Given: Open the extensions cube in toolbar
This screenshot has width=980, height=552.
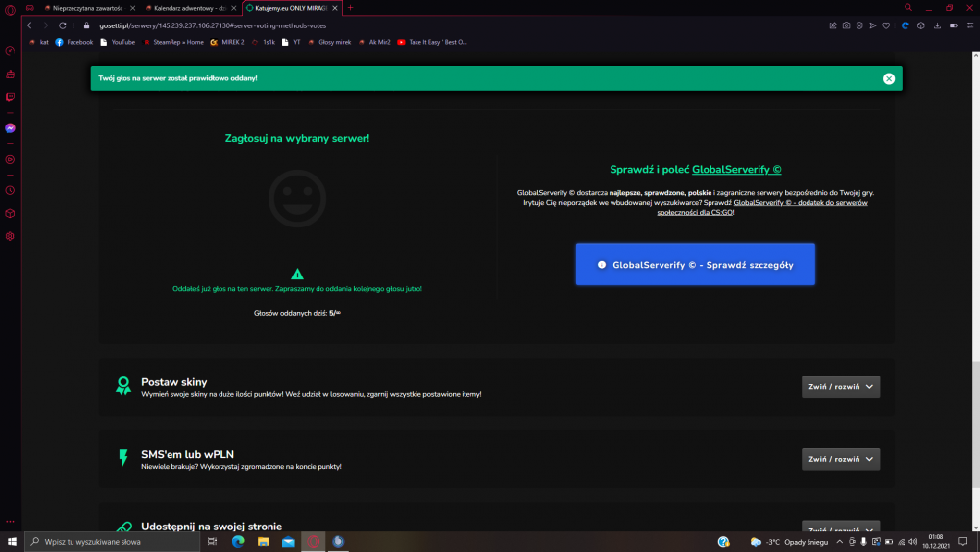Looking at the screenshot, I should [920, 25].
